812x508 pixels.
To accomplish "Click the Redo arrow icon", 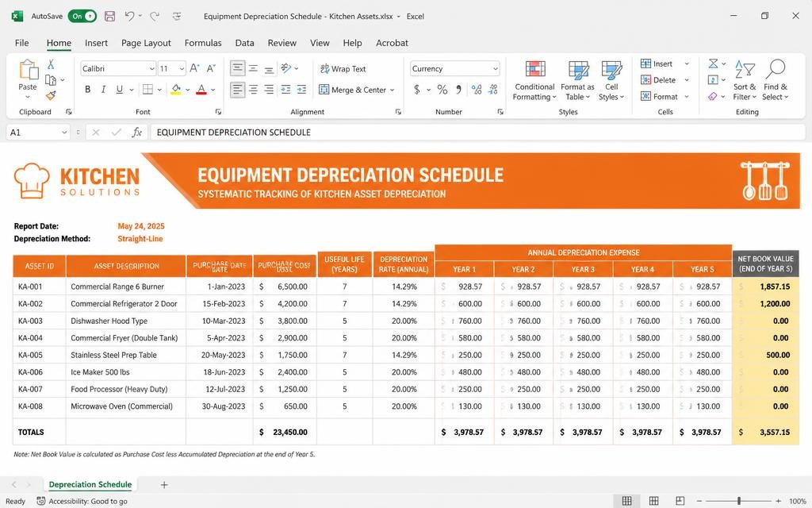I will click(x=155, y=16).
